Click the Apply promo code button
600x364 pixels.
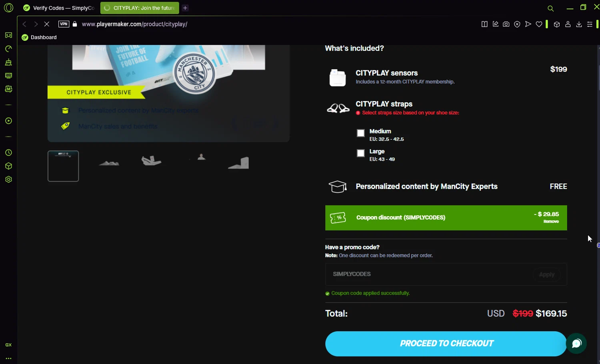tap(546, 274)
